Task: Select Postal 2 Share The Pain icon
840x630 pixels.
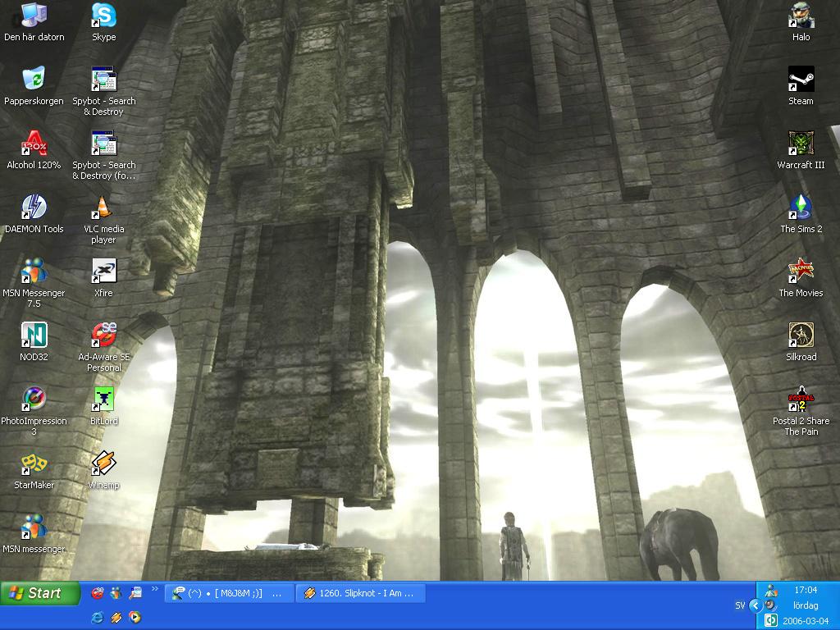Action: pos(801,412)
